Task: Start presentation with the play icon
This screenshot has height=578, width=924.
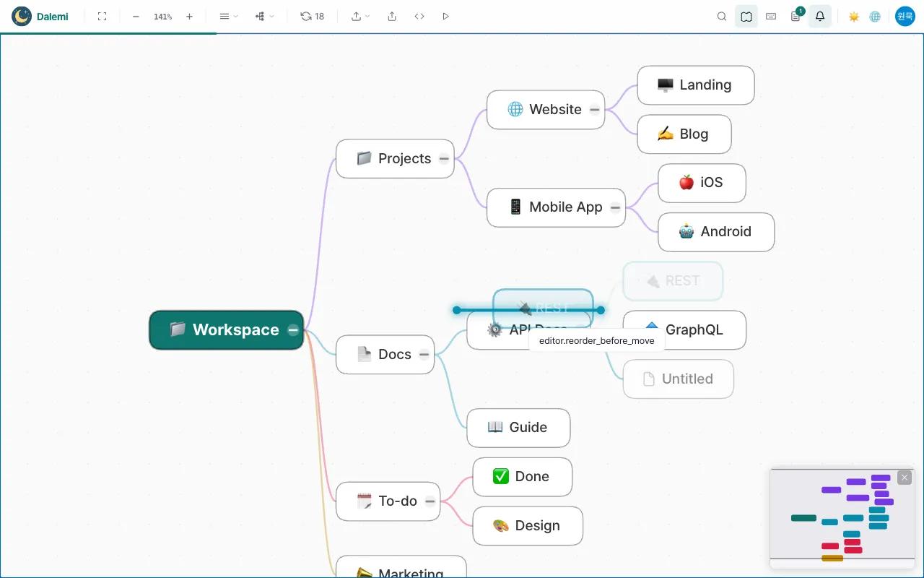Action: point(445,16)
